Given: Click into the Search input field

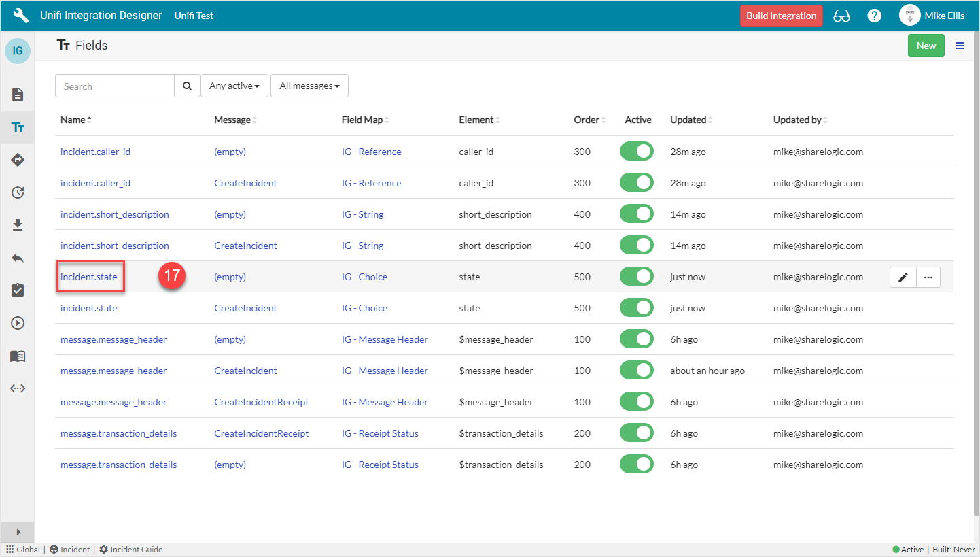Looking at the screenshot, I should tap(115, 86).
